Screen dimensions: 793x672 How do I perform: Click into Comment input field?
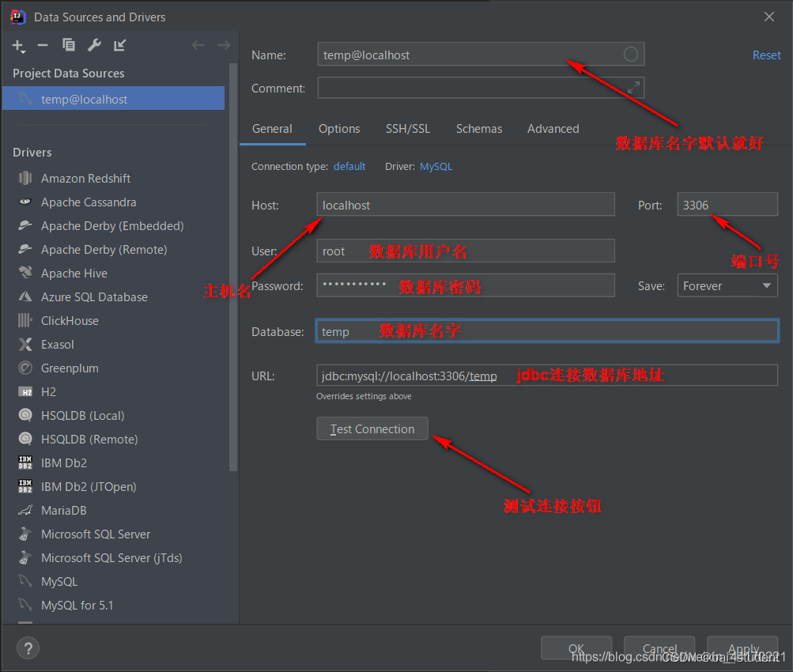click(x=481, y=88)
